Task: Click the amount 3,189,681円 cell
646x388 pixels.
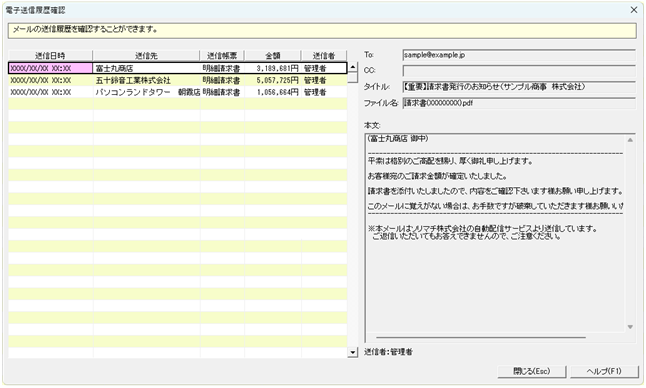Action: click(273, 68)
